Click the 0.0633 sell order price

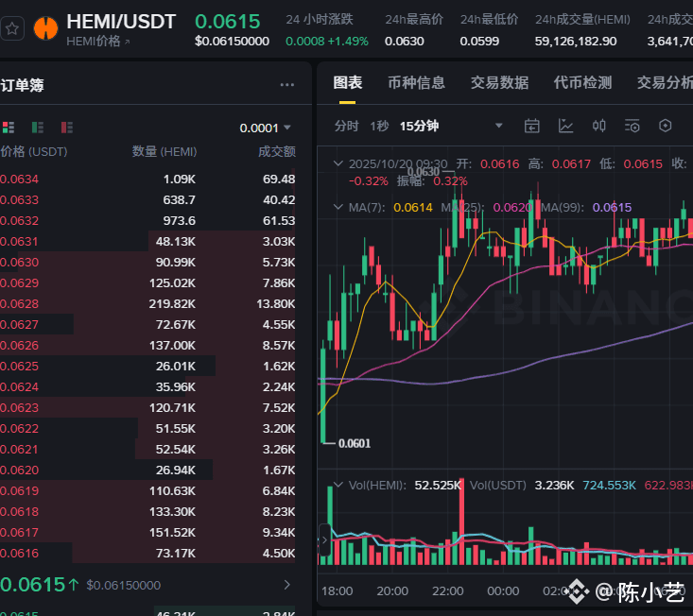(x=19, y=200)
